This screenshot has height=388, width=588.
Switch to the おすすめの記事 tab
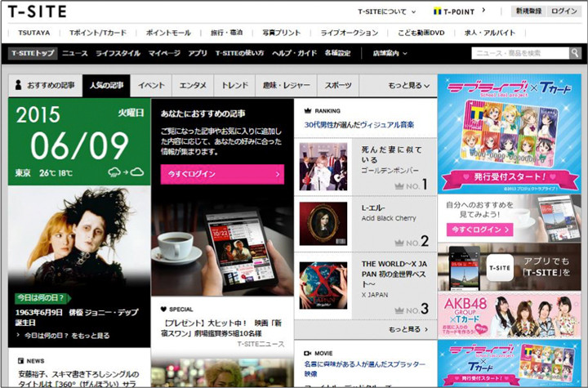pos(44,85)
